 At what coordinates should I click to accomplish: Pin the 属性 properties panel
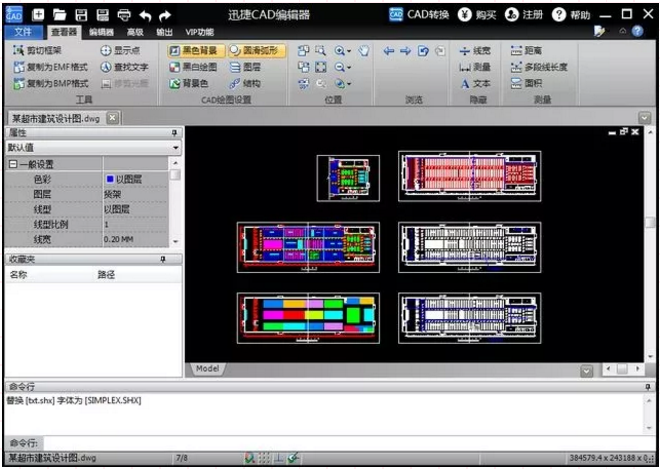tap(174, 133)
